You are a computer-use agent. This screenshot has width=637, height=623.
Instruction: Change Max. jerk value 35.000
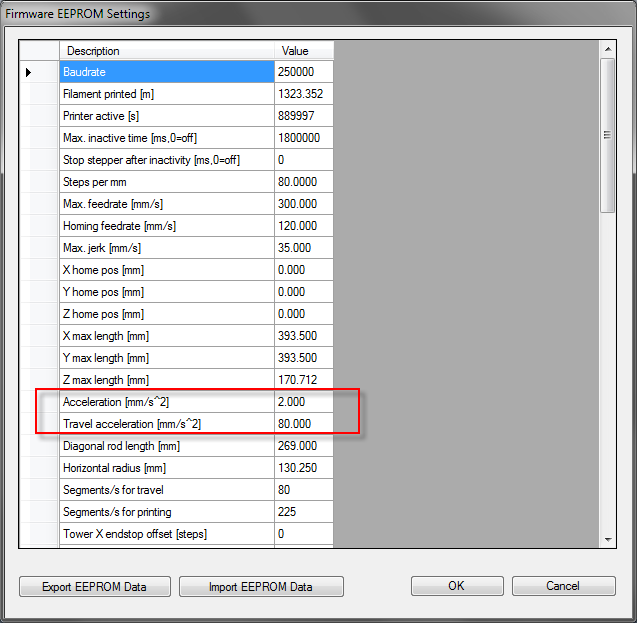pos(303,248)
